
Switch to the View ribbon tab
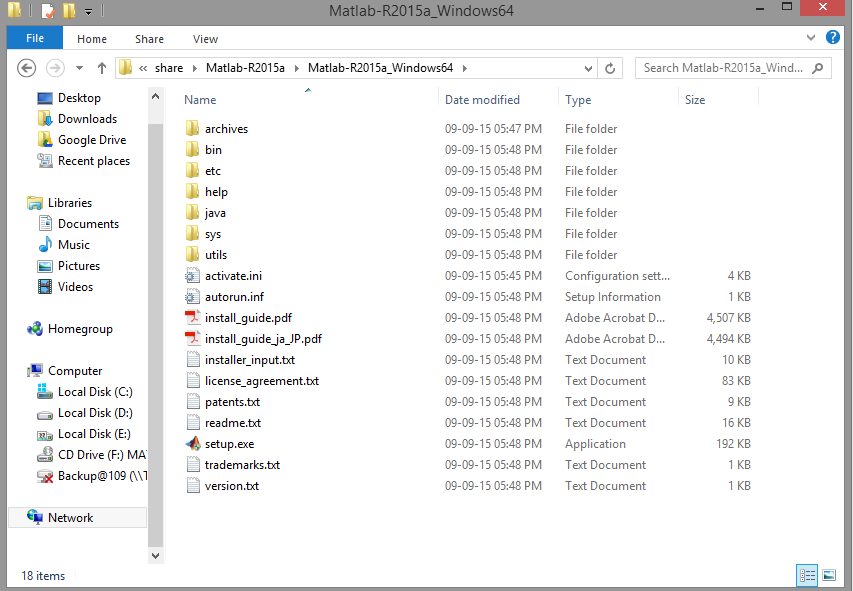pos(205,39)
